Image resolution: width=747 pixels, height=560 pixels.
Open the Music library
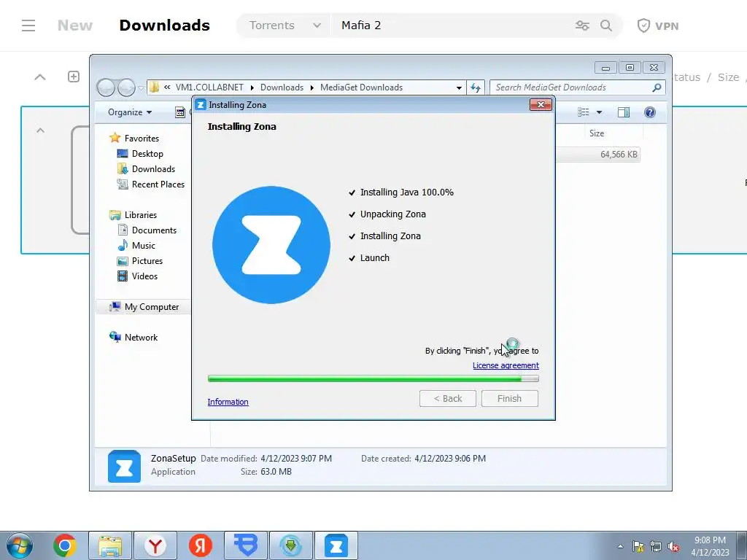(x=143, y=246)
